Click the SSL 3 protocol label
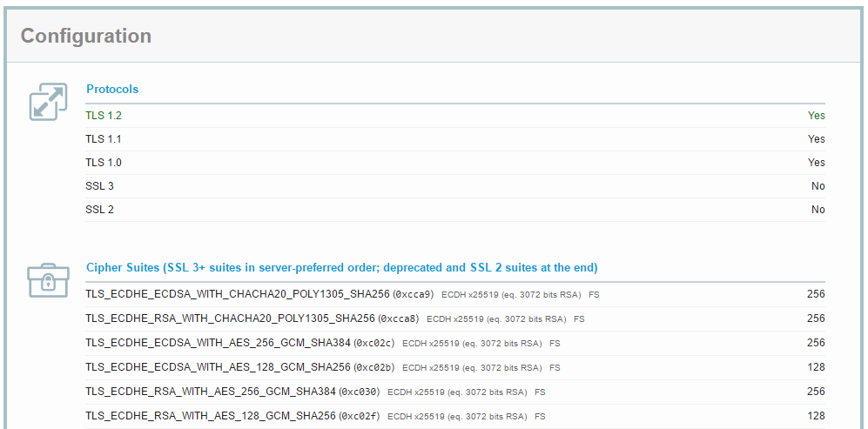Screen dimensions: 868x429 tap(99, 186)
